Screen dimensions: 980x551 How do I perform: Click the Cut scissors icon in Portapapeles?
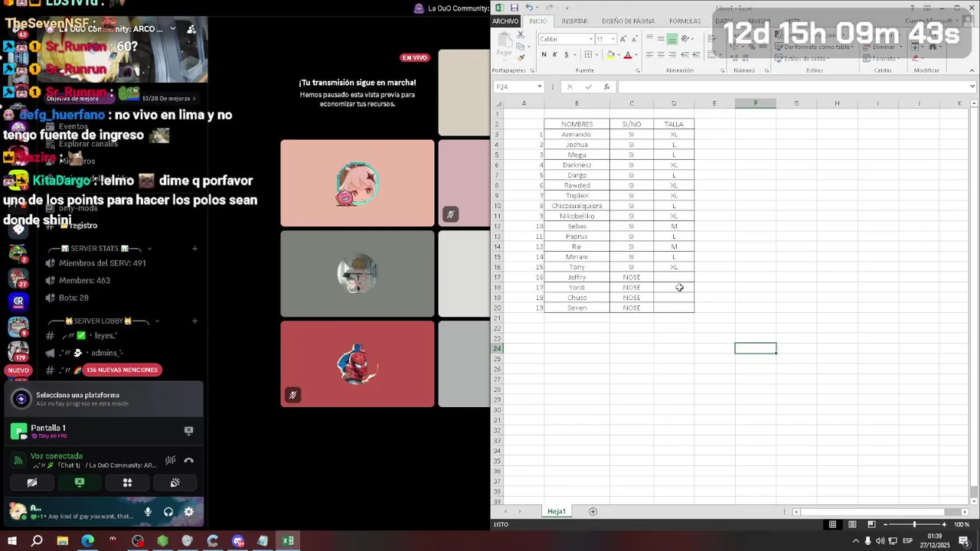(521, 35)
